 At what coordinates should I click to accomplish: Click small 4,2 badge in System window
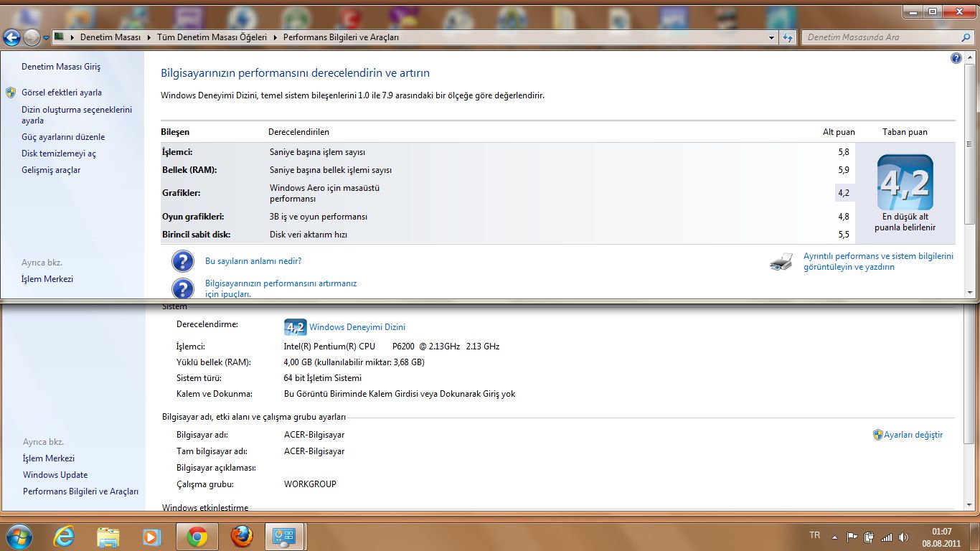pos(295,327)
